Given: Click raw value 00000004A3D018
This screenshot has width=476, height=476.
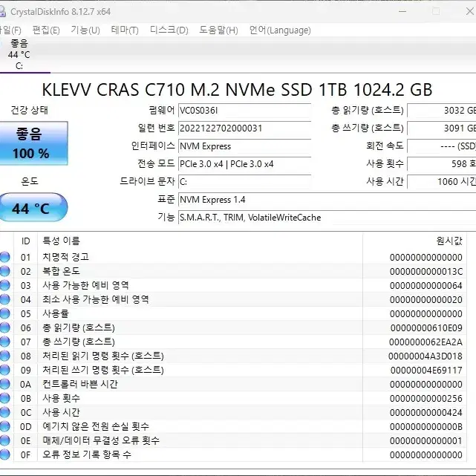Looking at the screenshot, I should tap(426, 356).
